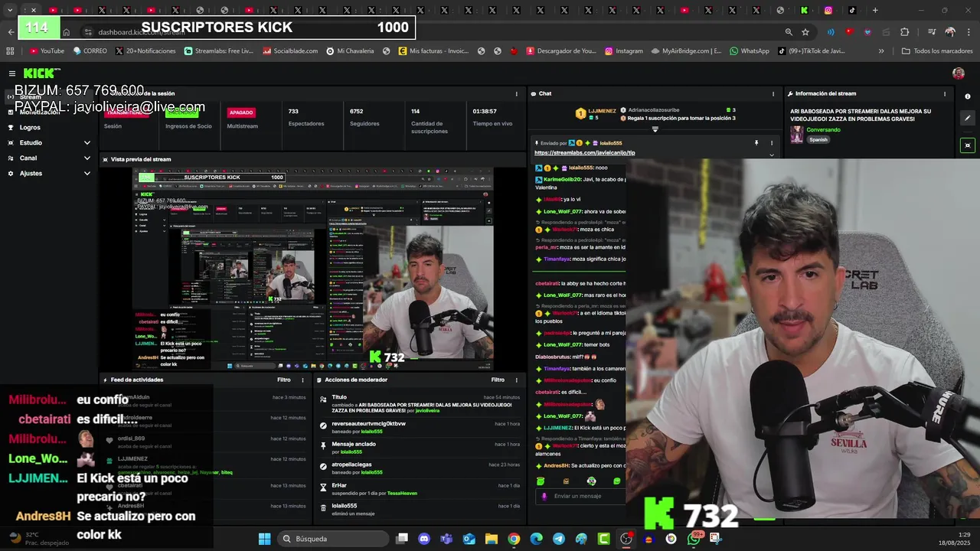Viewport: 980px width, 551px height.
Task: Open Mi Chavaleria bookmark
Action: pos(350,51)
